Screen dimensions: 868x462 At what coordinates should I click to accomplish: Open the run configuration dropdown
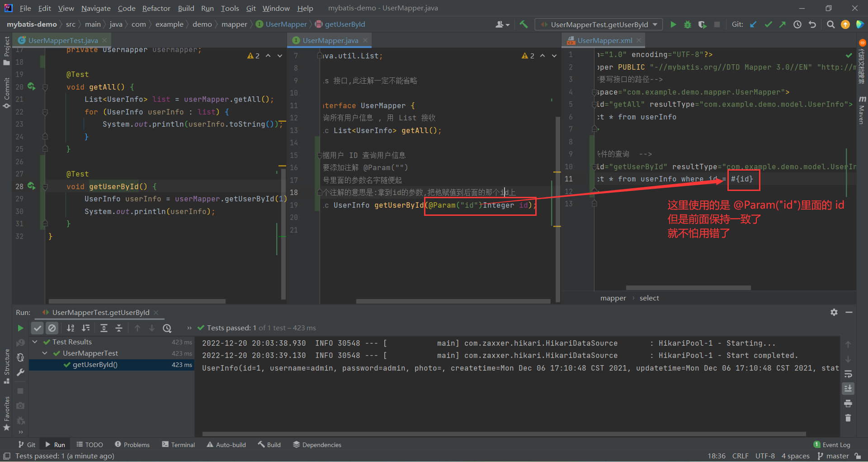pos(599,24)
